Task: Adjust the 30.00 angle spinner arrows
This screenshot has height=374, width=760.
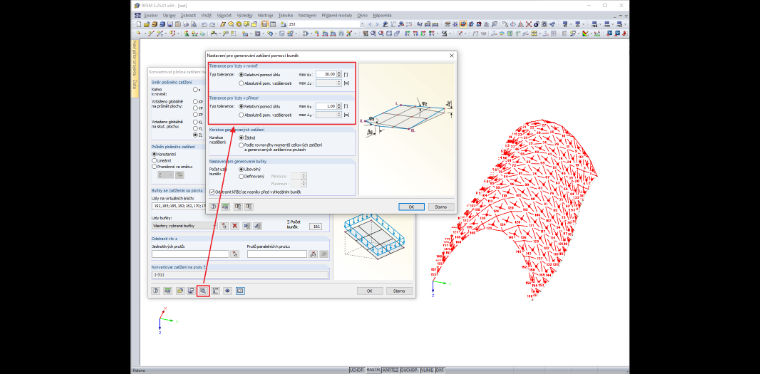Action: (x=339, y=75)
